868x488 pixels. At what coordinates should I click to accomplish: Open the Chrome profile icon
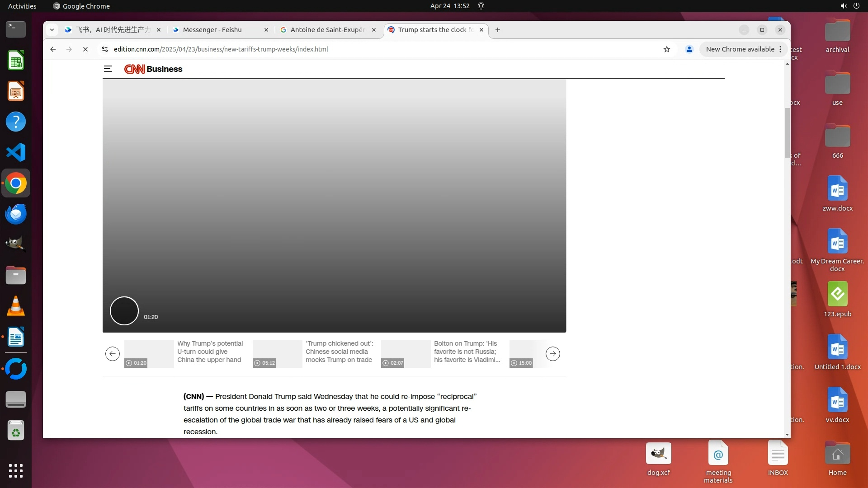pyautogui.click(x=689, y=49)
